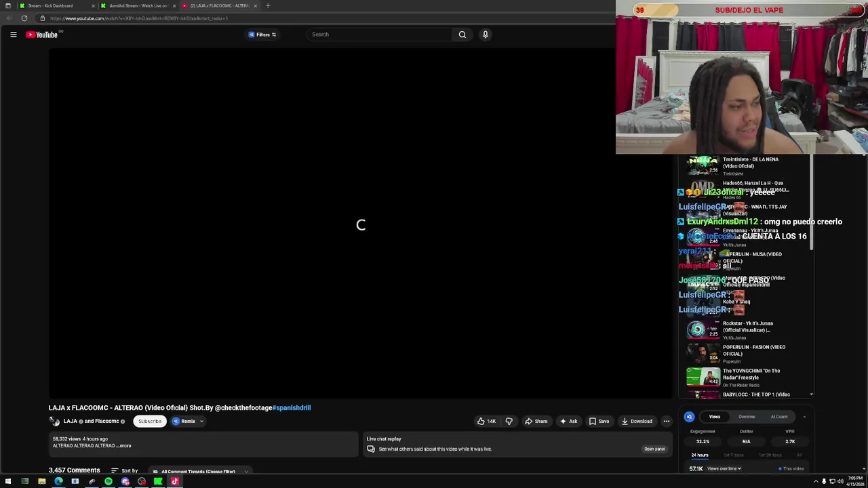
Task: Go to YouTube home via logo
Action: click(x=42, y=35)
